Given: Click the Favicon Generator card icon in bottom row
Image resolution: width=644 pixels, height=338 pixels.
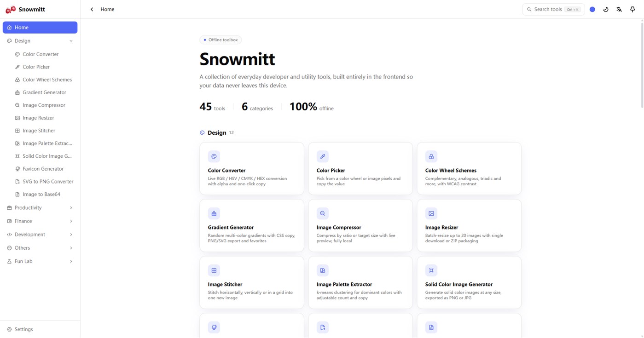Looking at the screenshot, I should (x=214, y=327).
